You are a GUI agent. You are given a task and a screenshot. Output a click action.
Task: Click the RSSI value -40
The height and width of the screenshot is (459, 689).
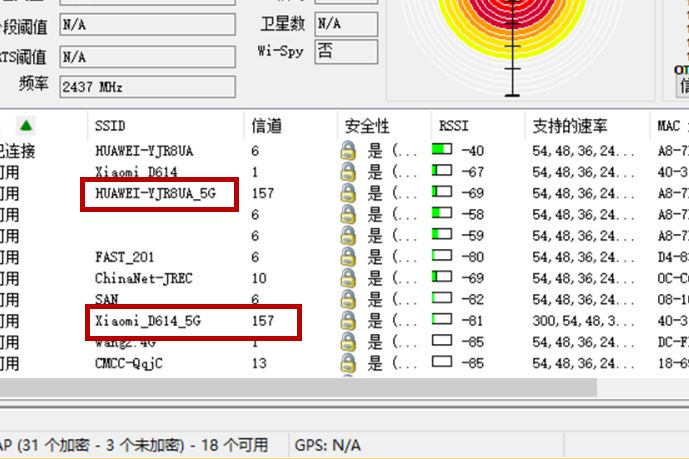pyautogui.click(x=473, y=151)
